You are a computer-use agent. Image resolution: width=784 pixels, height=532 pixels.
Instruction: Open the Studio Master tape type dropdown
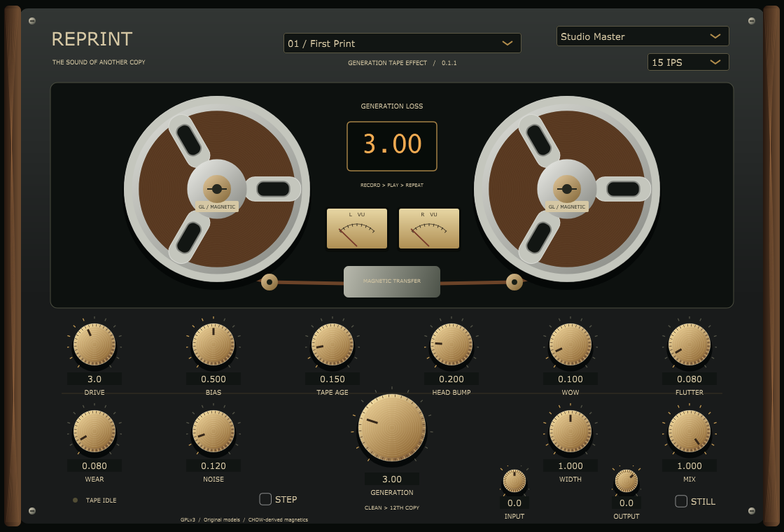tap(643, 36)
